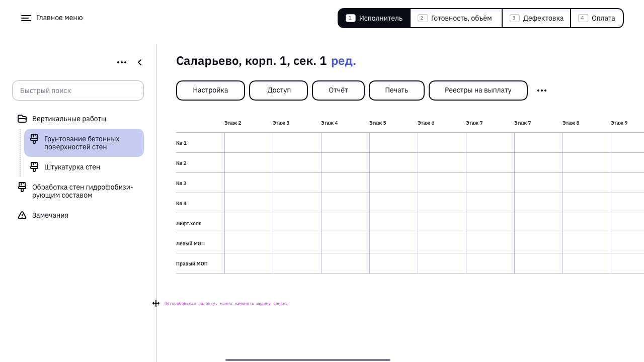Click the Этаж 2 column header

(x=233, y=123)
